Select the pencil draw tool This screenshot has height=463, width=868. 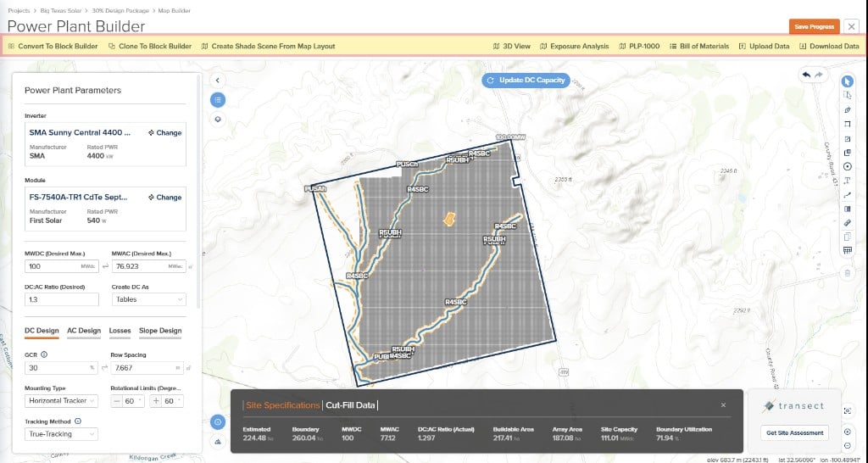(x=847, y=109)
